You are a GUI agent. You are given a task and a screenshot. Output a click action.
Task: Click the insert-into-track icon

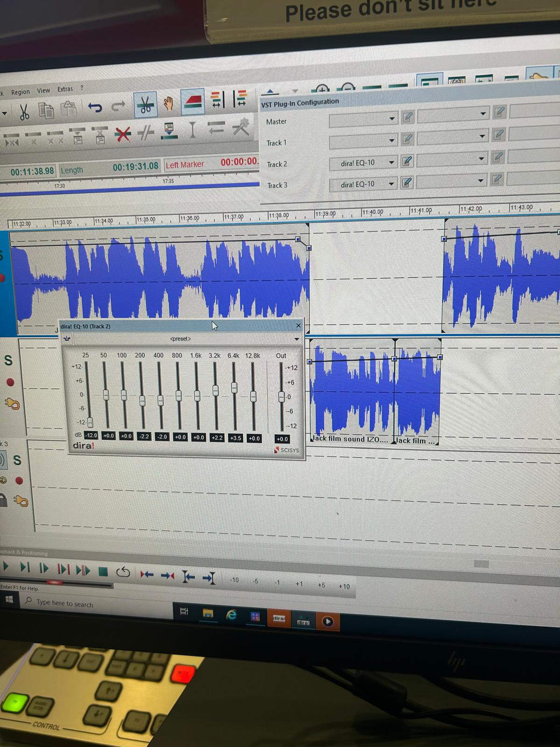169,132
